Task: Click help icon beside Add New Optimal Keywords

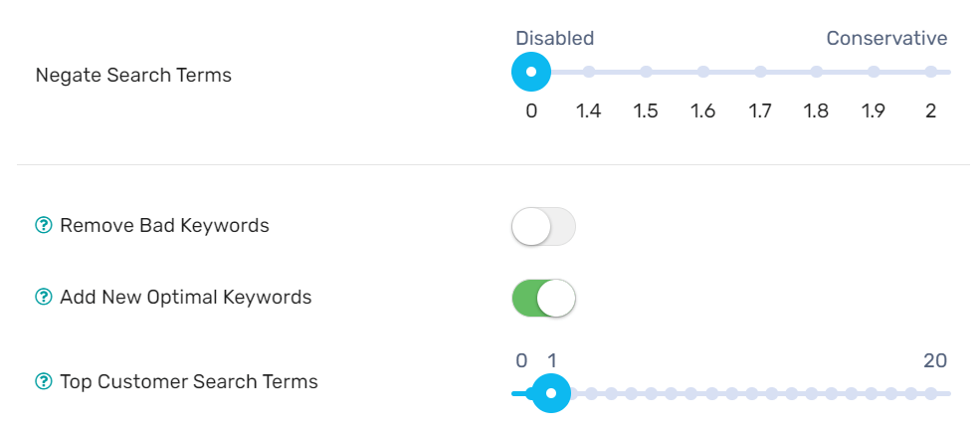Action: pos(43,298)
